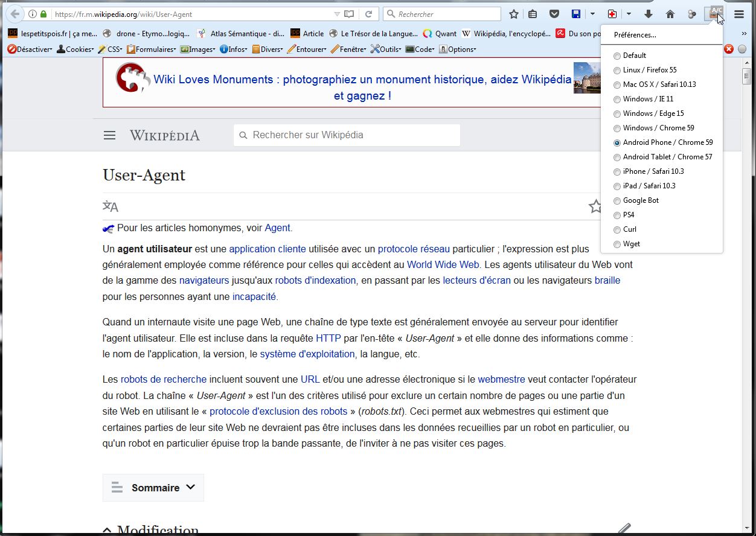Screen dimensions: 756x536
Task: Open the Cookies dropdown menu
Action: (75, 49)
